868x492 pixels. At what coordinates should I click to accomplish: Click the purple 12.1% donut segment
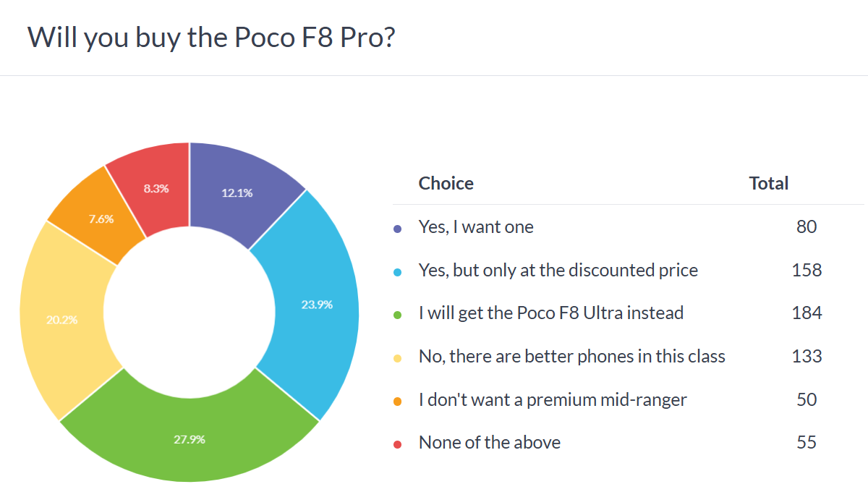239,192
